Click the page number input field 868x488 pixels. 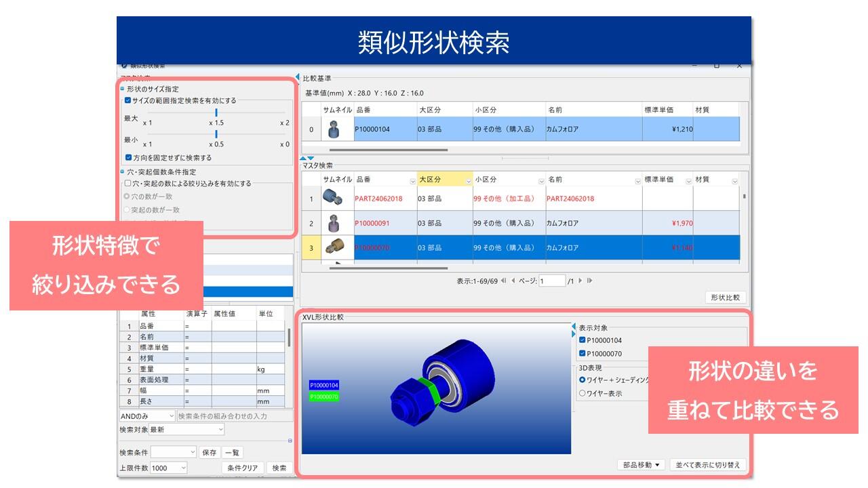[552, 281]
